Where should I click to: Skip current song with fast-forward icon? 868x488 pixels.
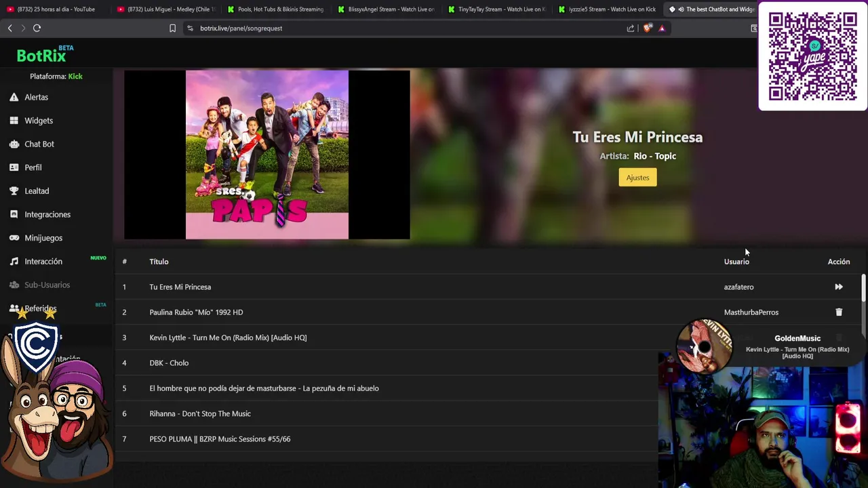(x=839, y=287)
